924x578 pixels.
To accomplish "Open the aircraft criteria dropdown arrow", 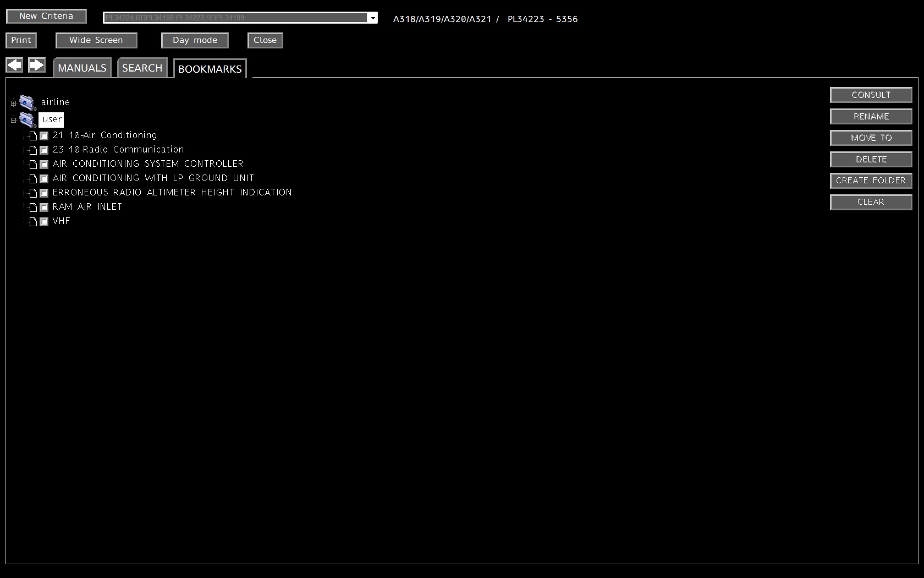I will (373, 18).
